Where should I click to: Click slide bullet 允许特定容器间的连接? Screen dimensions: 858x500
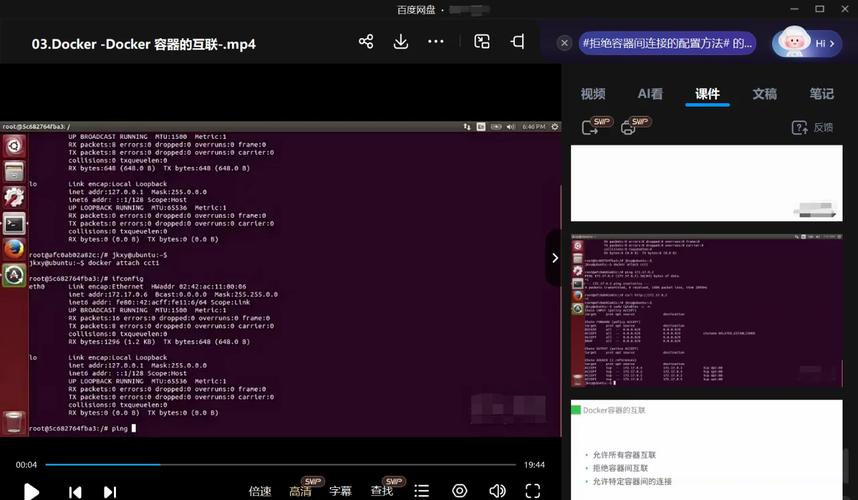[x=632, y=481]
